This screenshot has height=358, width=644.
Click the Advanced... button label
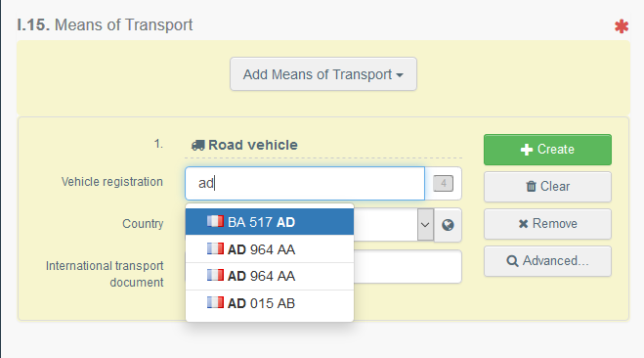coord(556,261)
